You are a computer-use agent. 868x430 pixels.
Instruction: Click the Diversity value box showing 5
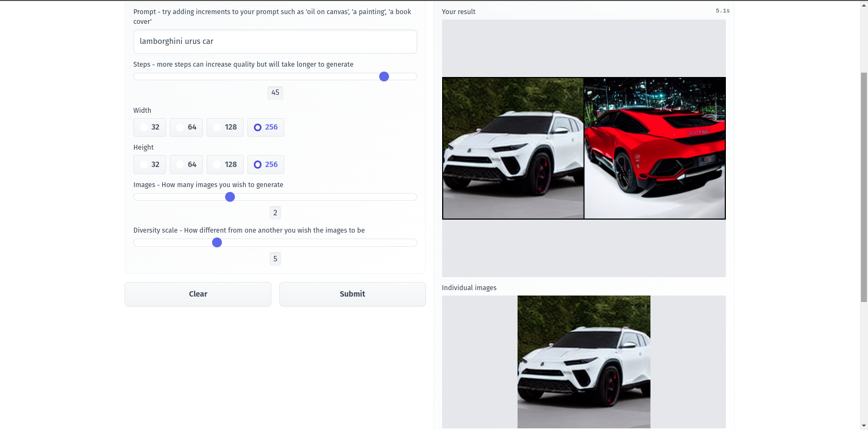[275, 259]
